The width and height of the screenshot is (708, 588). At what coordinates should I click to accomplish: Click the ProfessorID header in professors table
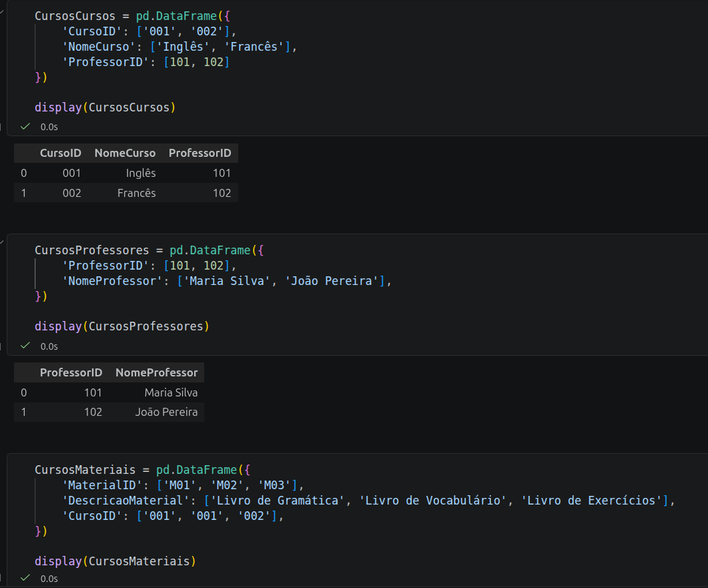[x=71, y=372]
